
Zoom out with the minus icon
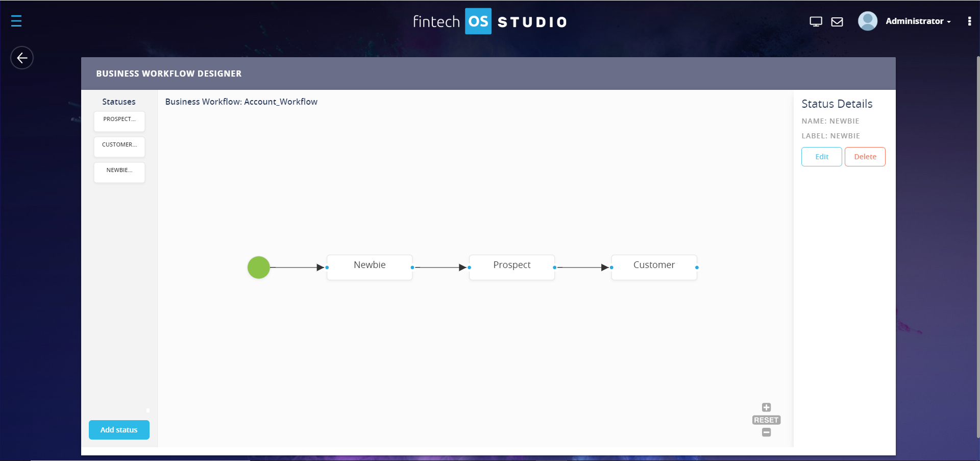pyautogui.click(x=766, y=432)
